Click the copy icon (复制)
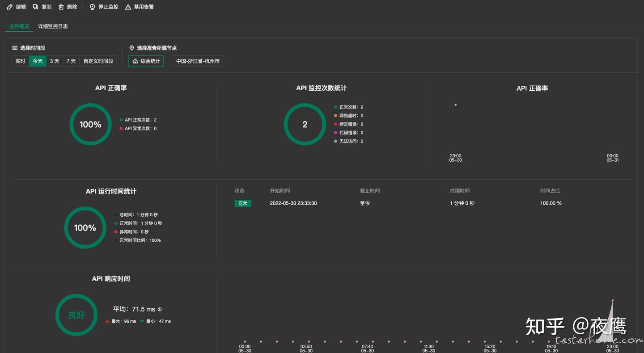Viewport: 644px width, 353px height. pos(35,7)
